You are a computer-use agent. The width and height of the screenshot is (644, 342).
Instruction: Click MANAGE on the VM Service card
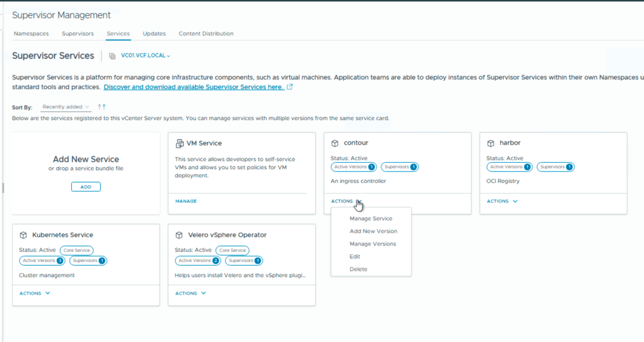[186, 201]
